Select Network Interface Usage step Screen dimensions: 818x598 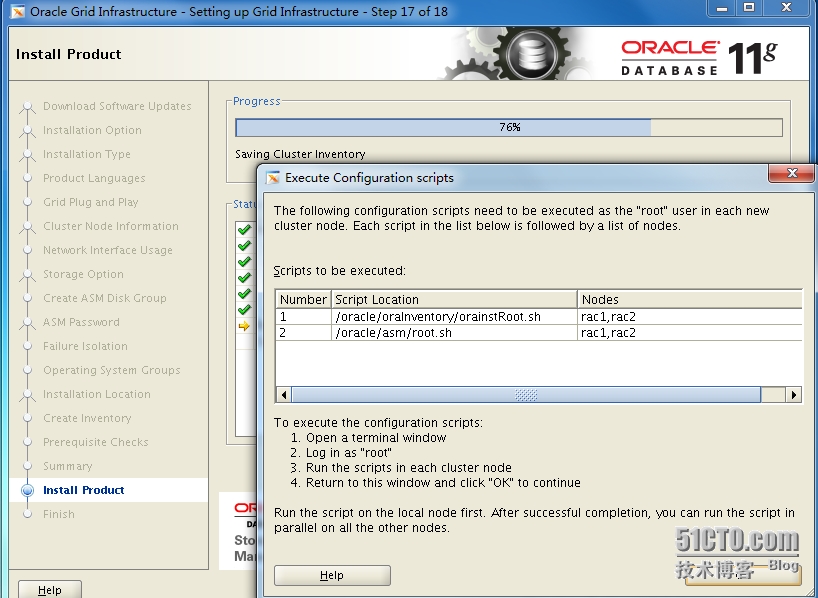pyautogui.click(x=107, y=250)
